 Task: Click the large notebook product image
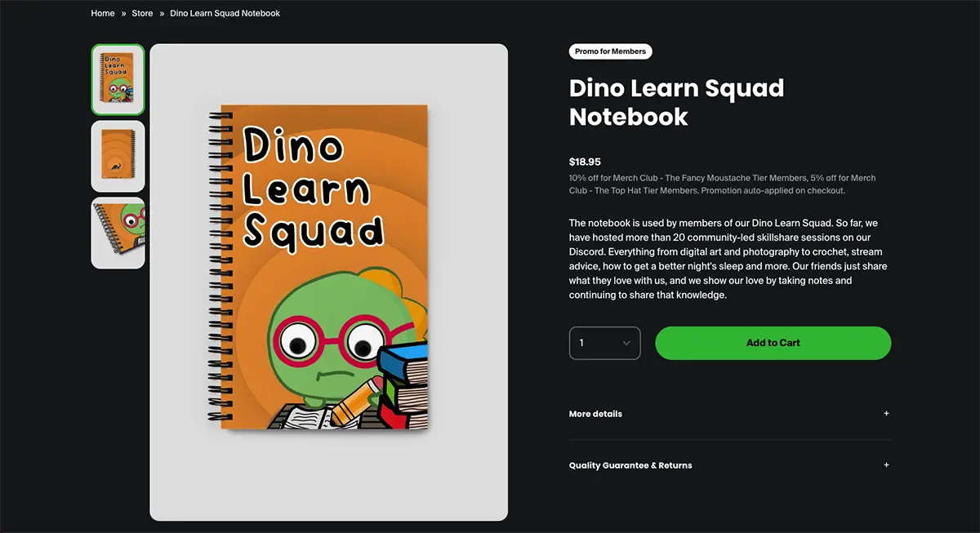pyautogui.click(x=328, y=282)
